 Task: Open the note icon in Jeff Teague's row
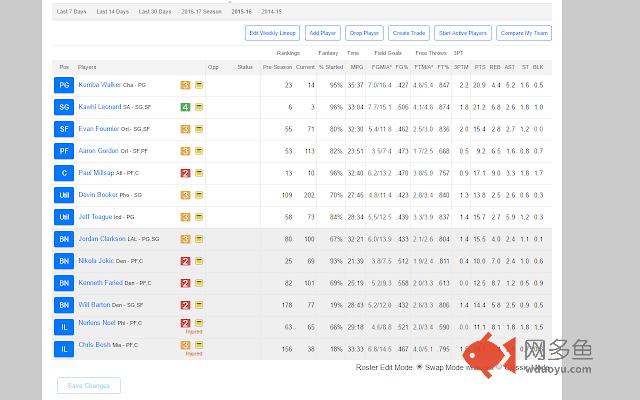click(199, 218)
